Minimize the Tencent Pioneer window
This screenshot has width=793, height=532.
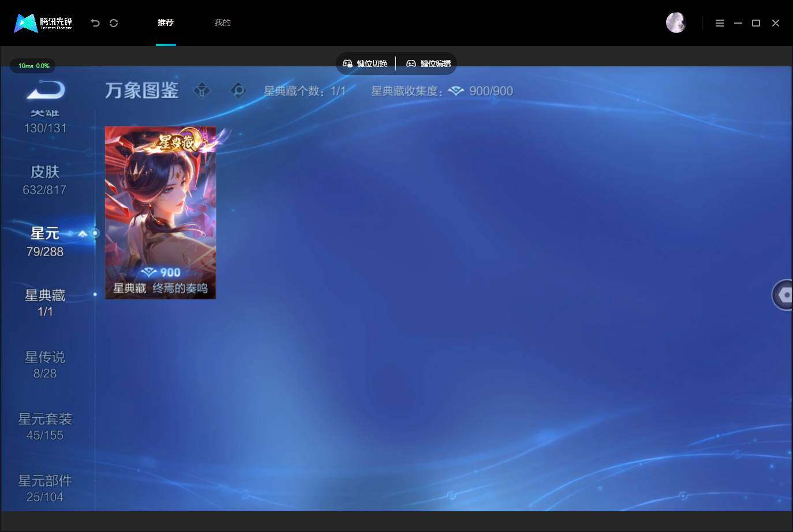point(738,23)
